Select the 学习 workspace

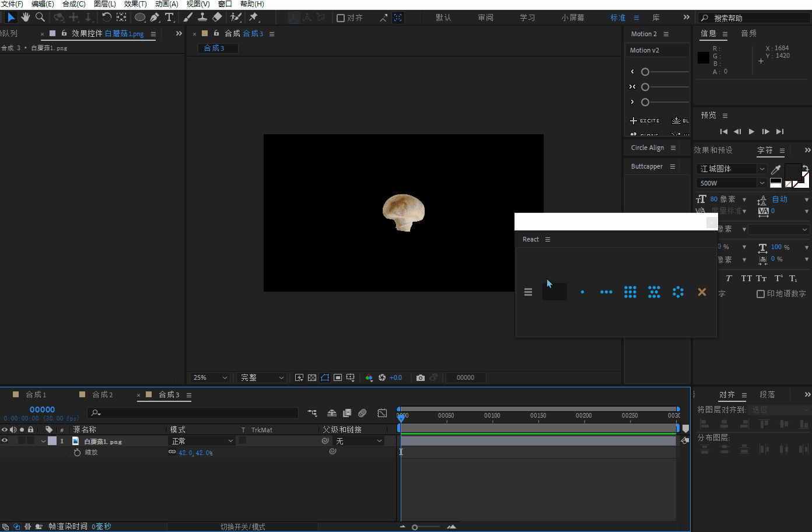pos(527,17)
